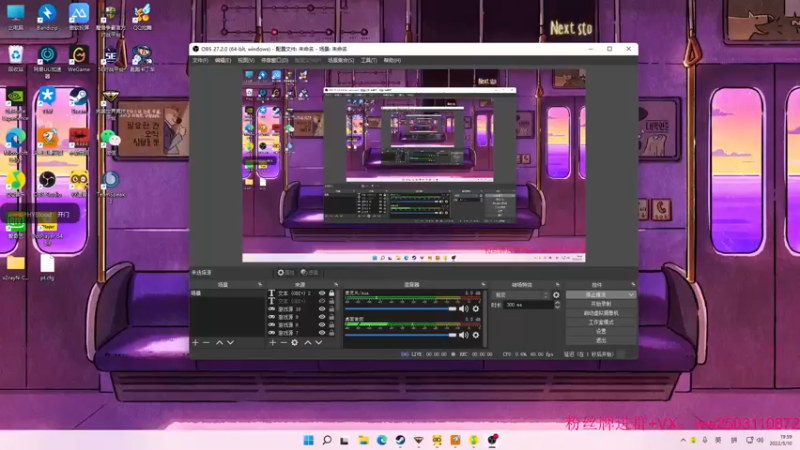Click the OBS preview canvas
This screenshot has height=450, width=800.
click(x=414, y=166)
